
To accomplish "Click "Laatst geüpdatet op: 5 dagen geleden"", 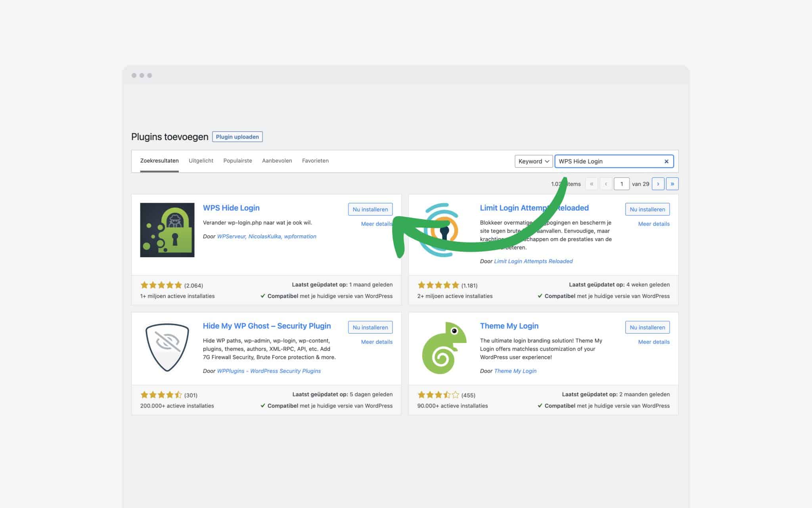I will coord(343,394).
